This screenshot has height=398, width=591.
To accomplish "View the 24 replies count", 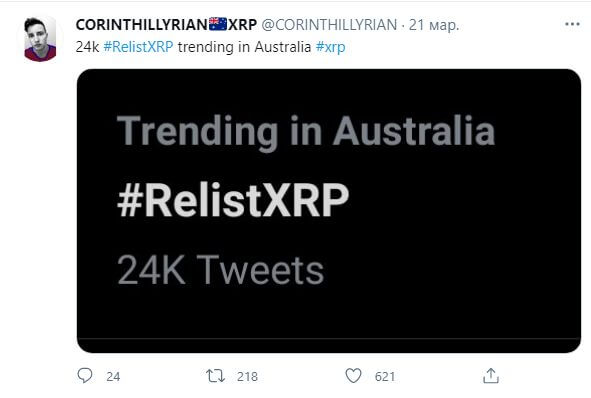I will 113,377.
